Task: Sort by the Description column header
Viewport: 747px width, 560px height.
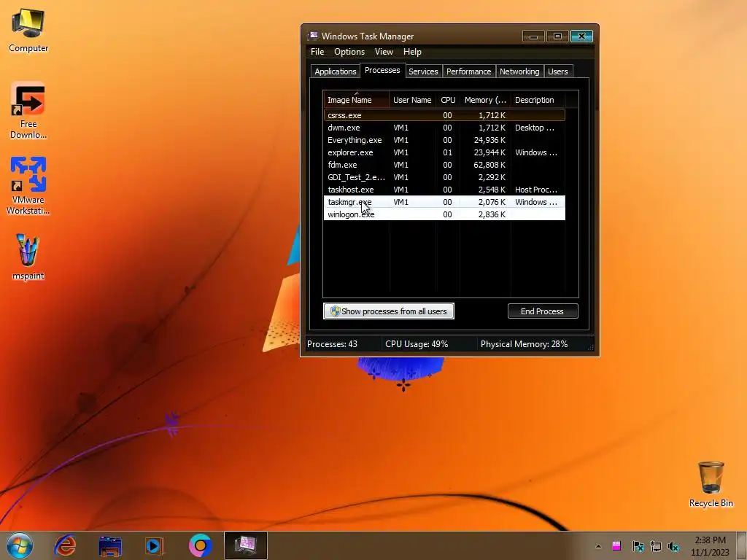Action: 538,100
